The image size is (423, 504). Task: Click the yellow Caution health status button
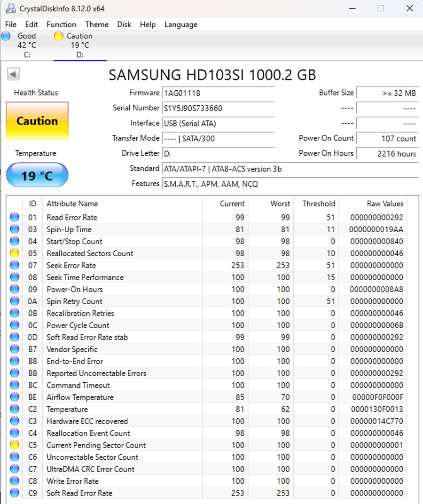point(37,121)
